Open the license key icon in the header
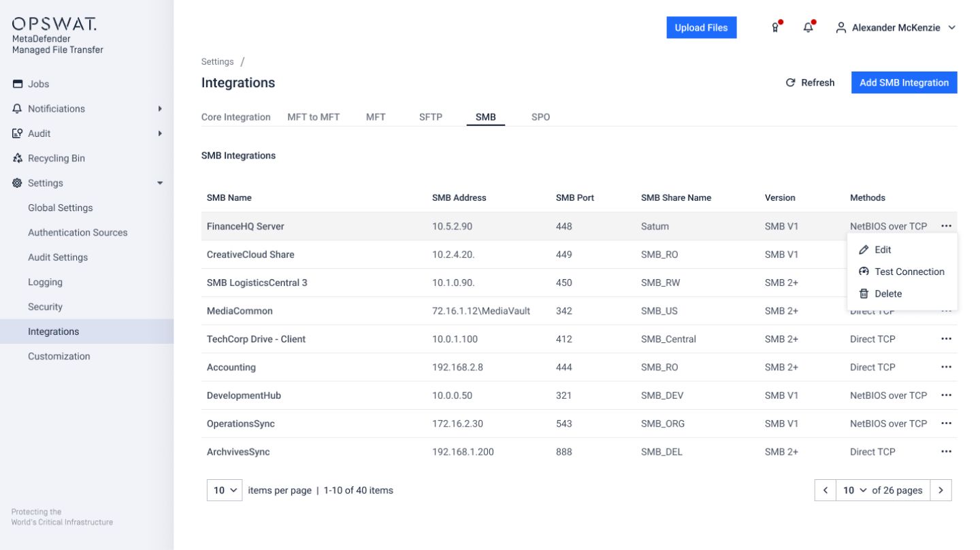 pyautogui.click(x=775, y=27)
